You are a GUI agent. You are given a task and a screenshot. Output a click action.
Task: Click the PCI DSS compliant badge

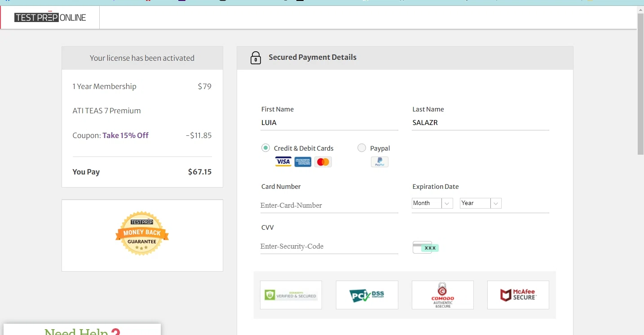[367, 295]
